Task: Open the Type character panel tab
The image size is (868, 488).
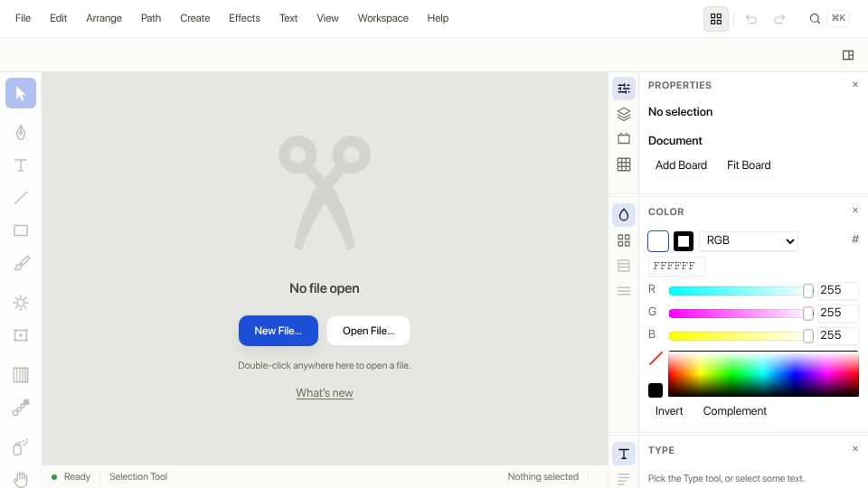Action: 624,454
